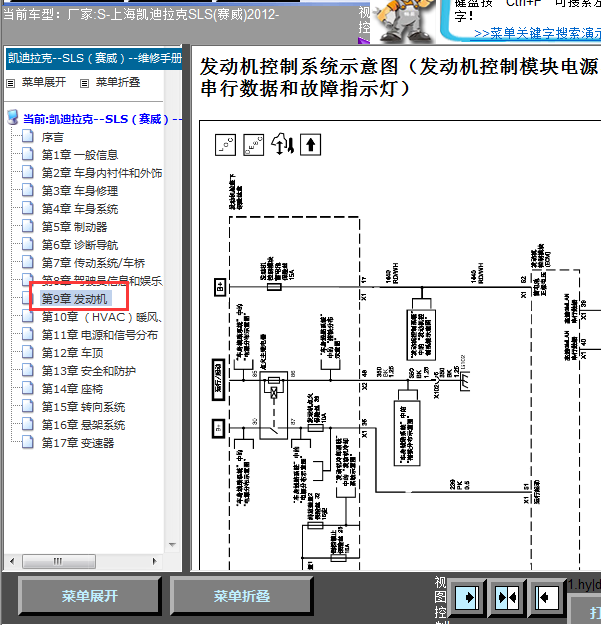Click the right-arrow view control button
Viewport: 601px width, 625px height.
(x=467, y=597)
